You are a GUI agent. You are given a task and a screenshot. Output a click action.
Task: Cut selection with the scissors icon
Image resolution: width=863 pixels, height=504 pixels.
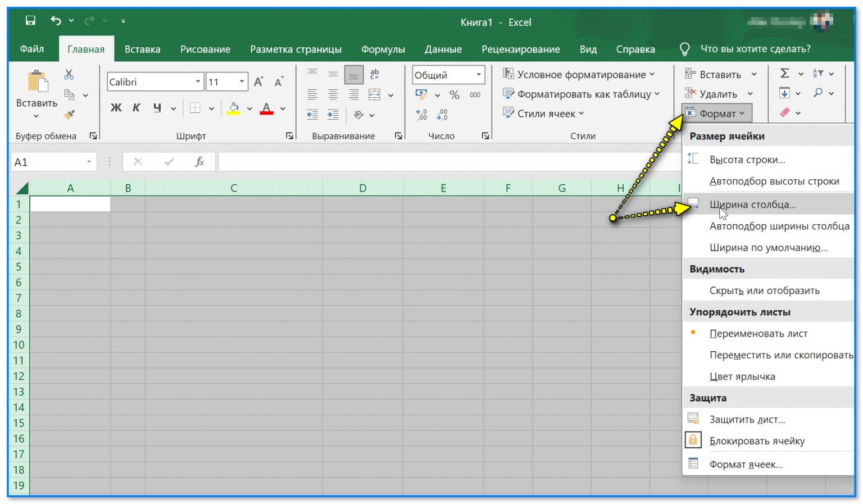point(69,74)
